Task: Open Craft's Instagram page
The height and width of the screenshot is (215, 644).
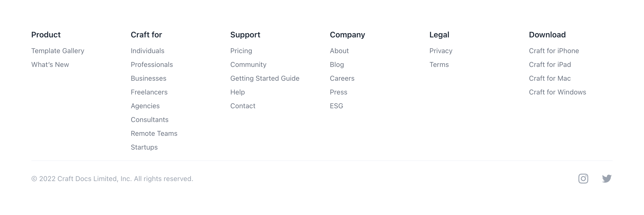Action: 584,178
